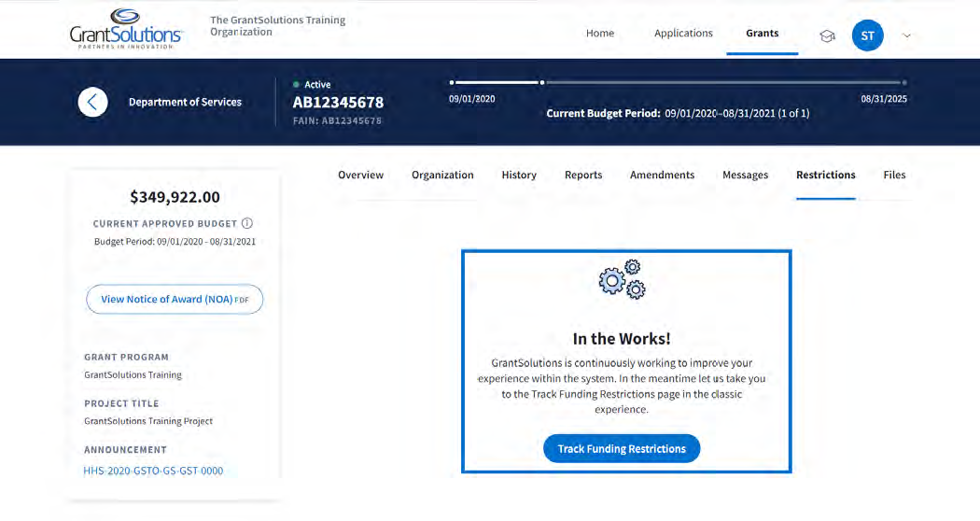Click the back arrow circle button
Screen dimensions: 980x521
92,102
